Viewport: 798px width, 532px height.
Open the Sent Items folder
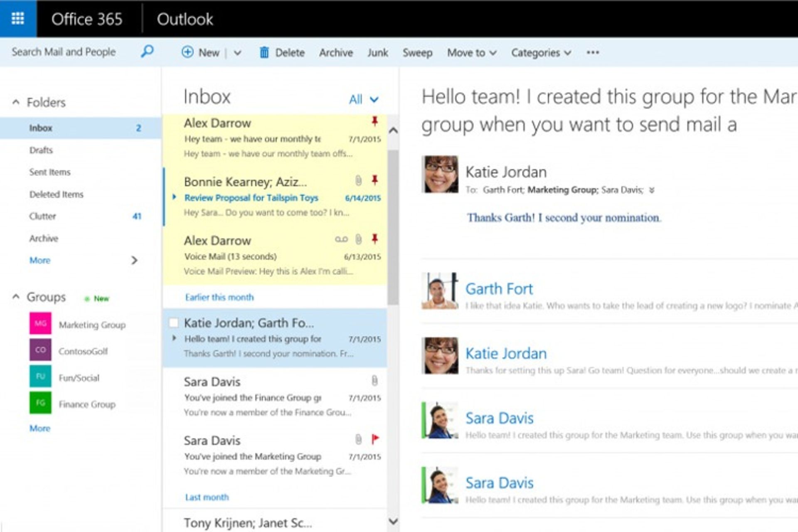50,172
